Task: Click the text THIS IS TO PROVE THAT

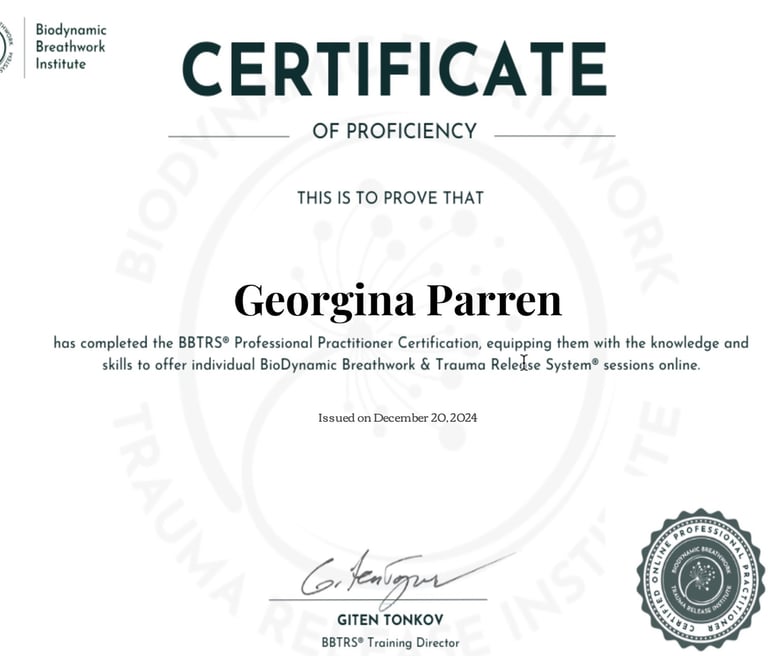Action: point(390,198)
